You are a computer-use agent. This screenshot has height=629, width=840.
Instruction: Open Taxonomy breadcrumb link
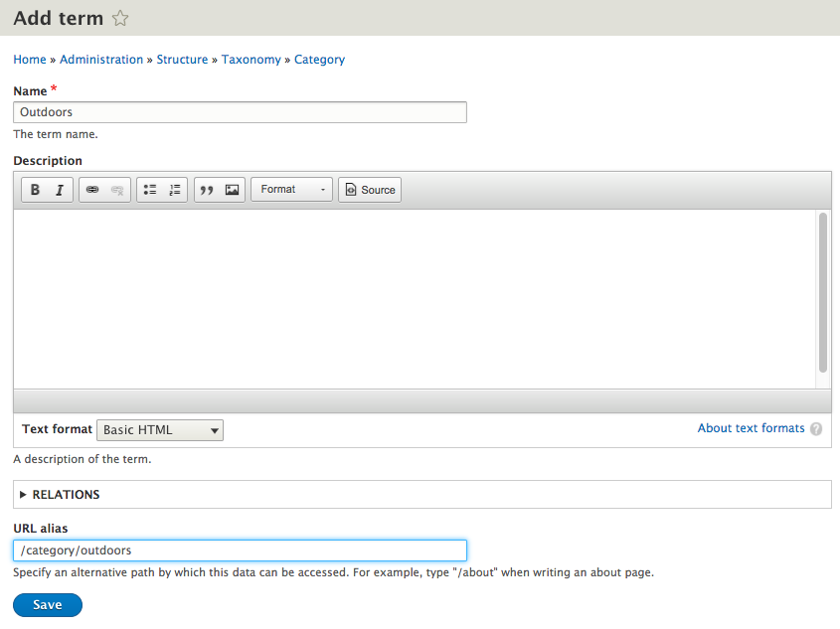click(x=252, y=60)
